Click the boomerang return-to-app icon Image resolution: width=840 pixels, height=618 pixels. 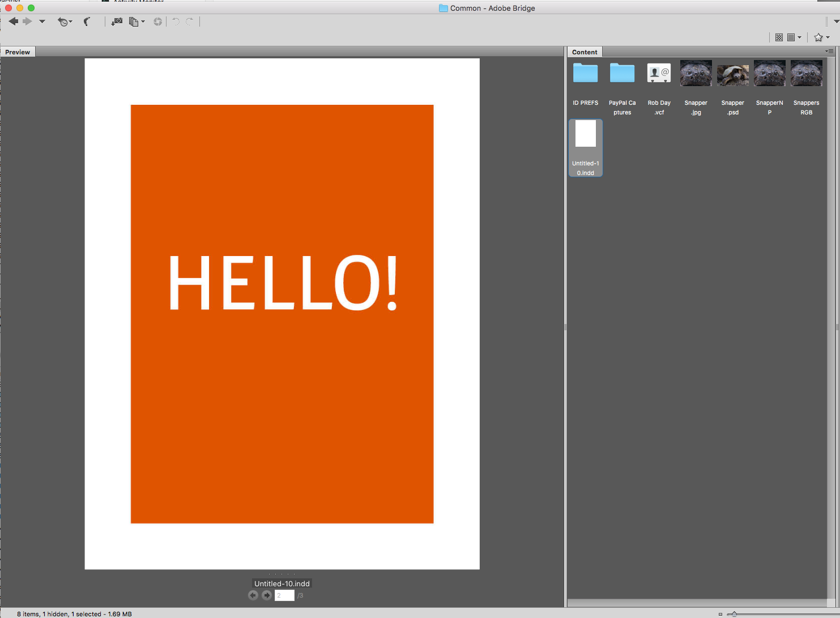[87, 22]
